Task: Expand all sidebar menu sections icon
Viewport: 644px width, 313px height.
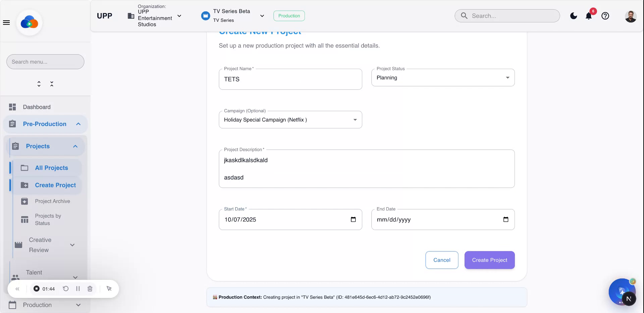Action: coord(39,84)
